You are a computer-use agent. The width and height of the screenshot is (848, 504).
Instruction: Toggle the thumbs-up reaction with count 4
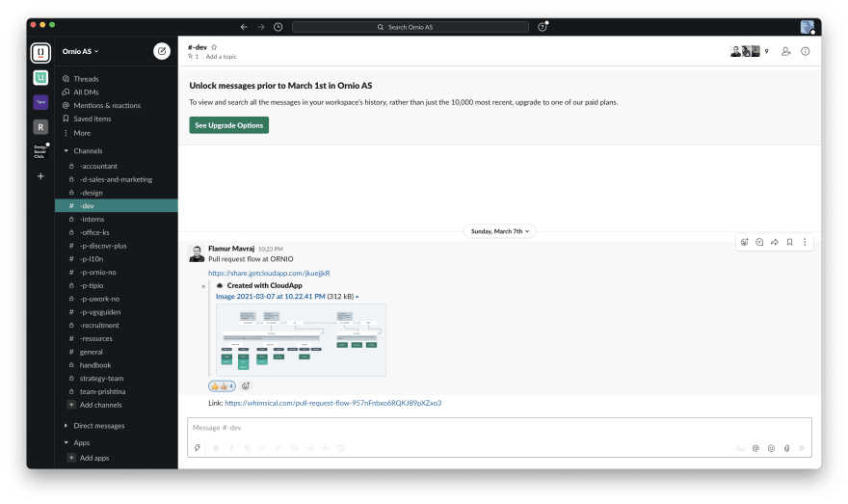(223, 386)
